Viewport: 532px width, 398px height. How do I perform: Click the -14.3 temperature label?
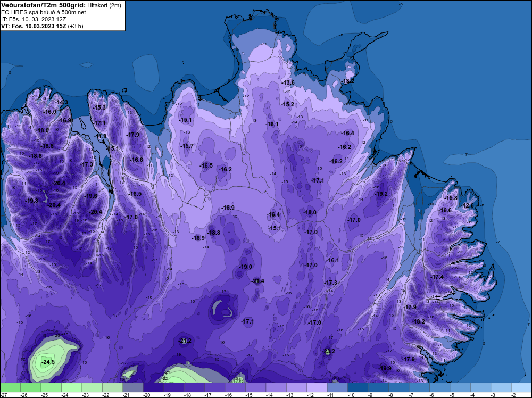pyautogui.click(x=61, y=102)
